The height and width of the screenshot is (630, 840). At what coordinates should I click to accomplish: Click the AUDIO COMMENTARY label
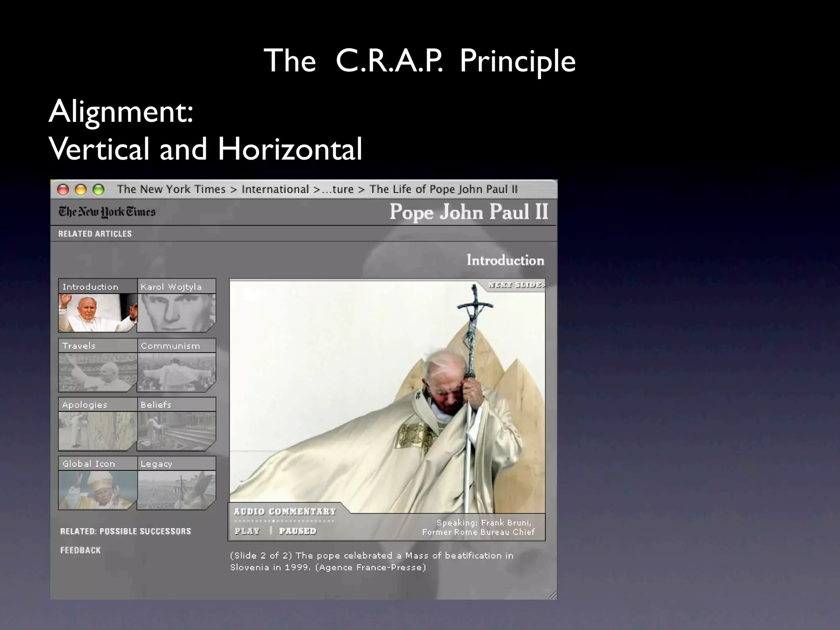coord(285,511)
